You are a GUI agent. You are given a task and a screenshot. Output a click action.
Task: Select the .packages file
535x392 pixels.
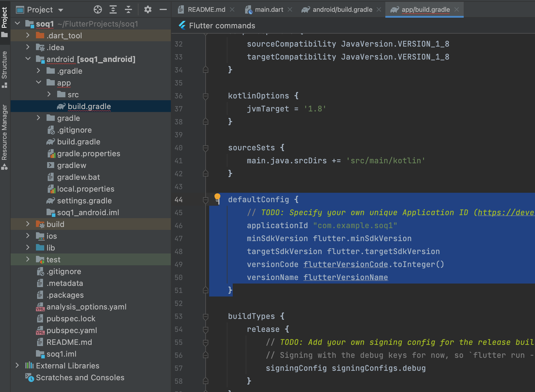click(91, 295)
